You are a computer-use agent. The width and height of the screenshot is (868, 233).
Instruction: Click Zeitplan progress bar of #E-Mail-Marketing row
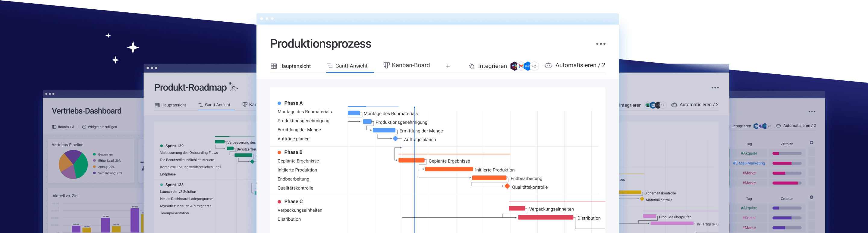point(787,163)
